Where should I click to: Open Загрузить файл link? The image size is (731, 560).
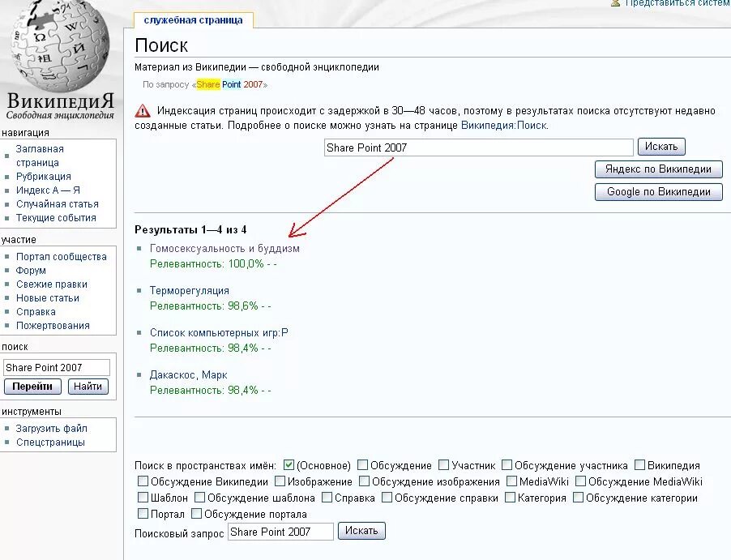pyautogui.click(x=51, y=429)
